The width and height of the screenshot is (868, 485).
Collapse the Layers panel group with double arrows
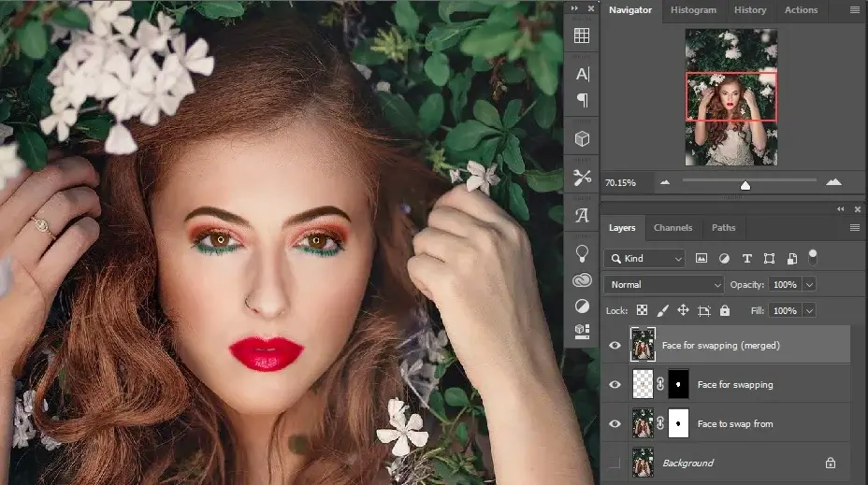point(841,209)
